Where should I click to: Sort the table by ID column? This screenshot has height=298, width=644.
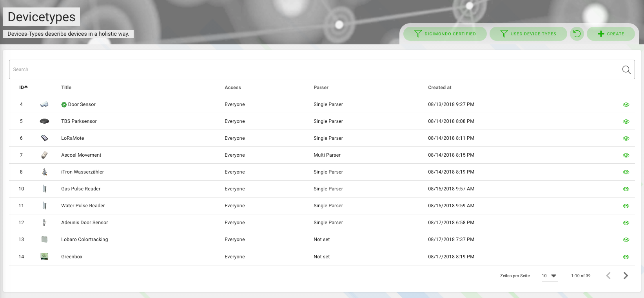point(23,88)
